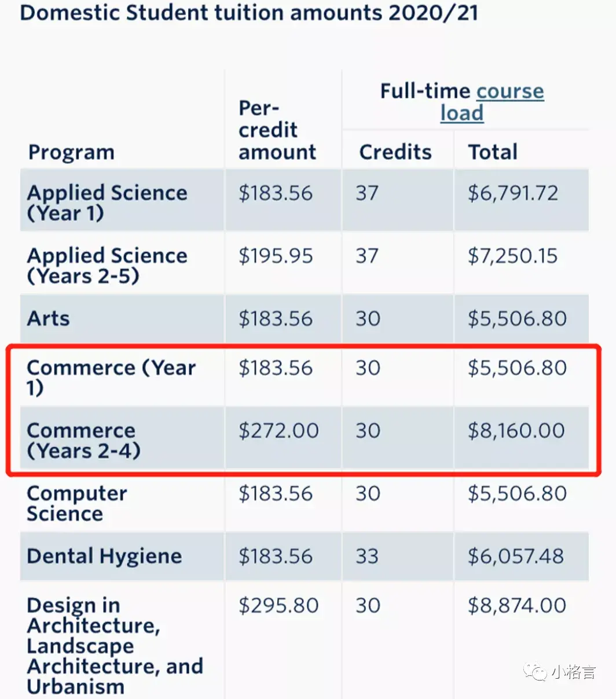Viewport: 616px width, 699px height.
Task: Select the Program column header
Action: pyautogui.click(x=71, y=152)
